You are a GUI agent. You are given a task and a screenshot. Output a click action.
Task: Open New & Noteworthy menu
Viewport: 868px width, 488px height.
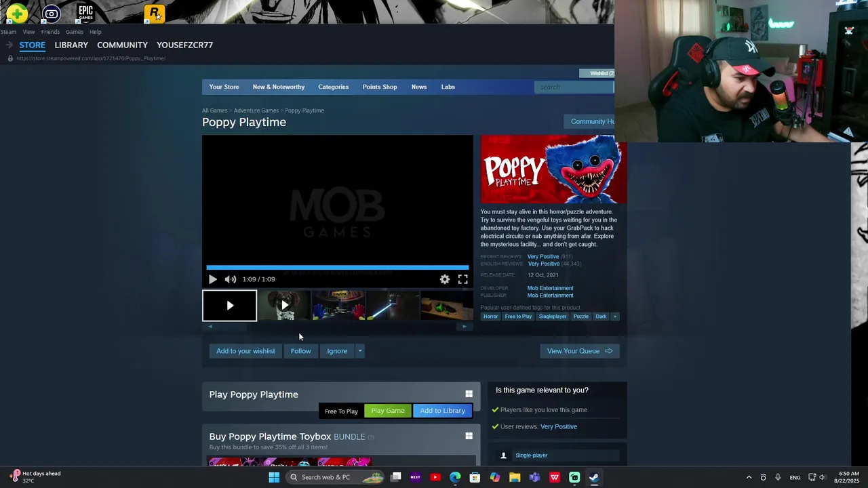(279, 87)
